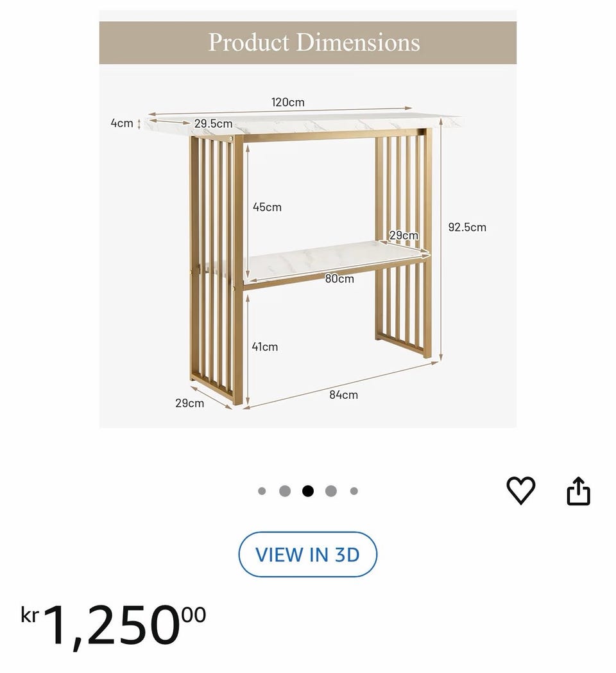The height and width of the screenshot is (673, 616).
Task: Tap the share icon
Action: tap(578, 491)
